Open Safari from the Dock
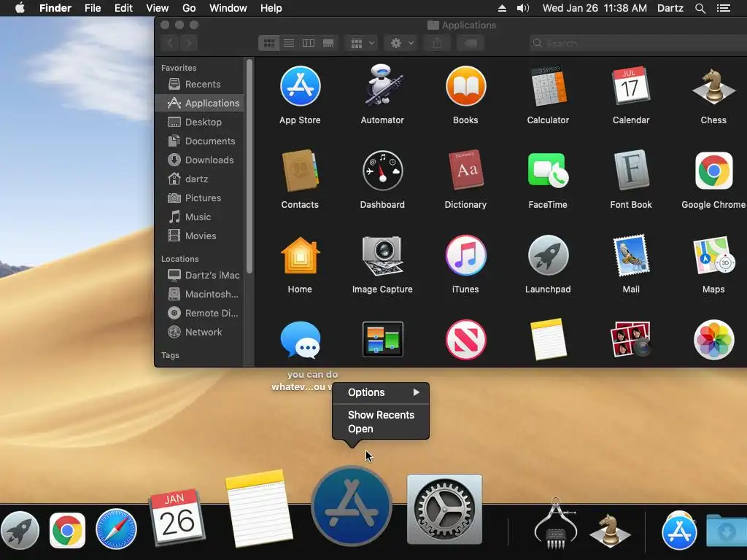Viewport: 747px width, 560px height. 116,529
